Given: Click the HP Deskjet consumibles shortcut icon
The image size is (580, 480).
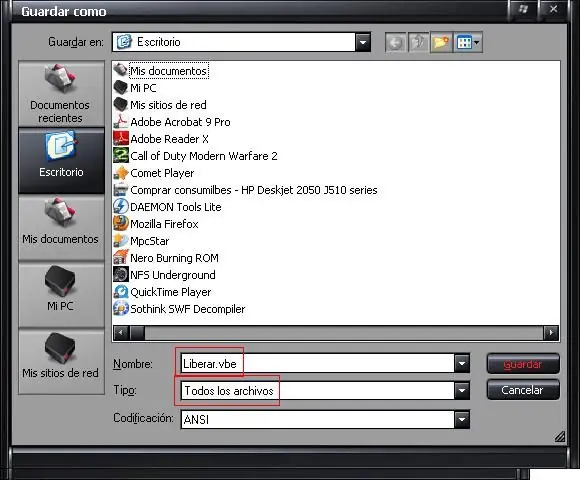Looking at the screenshot, I should (x=121, y=190).
